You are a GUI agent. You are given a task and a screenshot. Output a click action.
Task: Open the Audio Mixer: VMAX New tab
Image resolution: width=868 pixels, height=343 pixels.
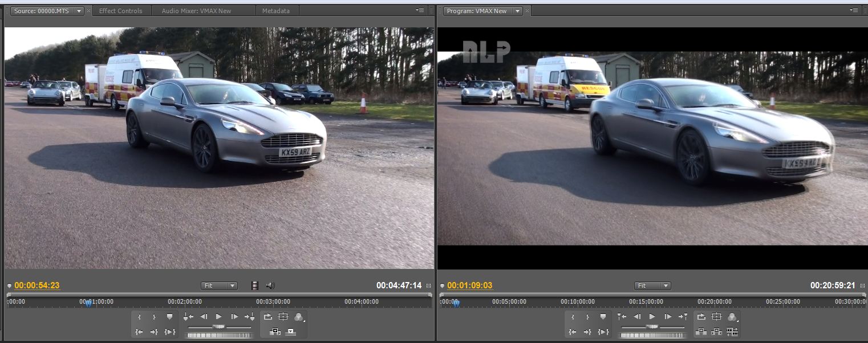(196, 11)
